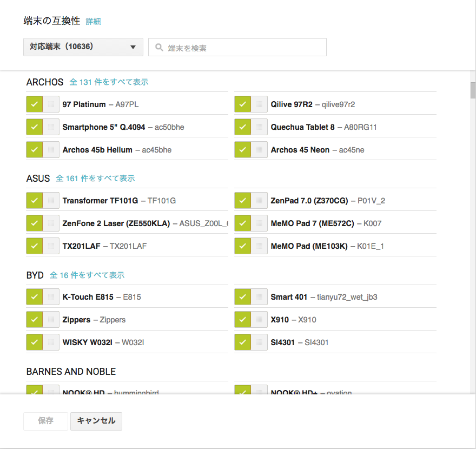This screenshot has width=476, height=449.
Task: Select the SI4301 device name
Action: 282,342
